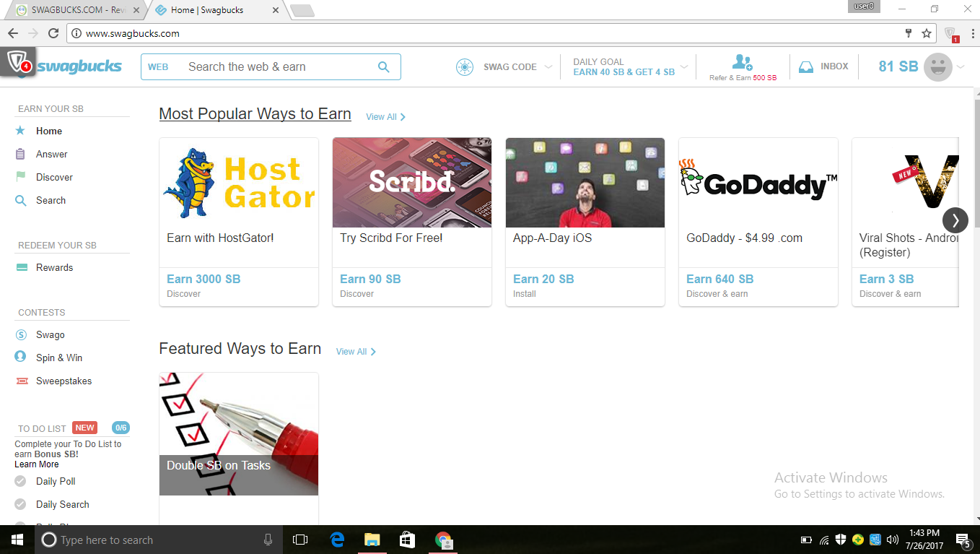Click the 0/6 To Do List progress badge
This screenshot has width=980, height=554.
[121, 428]
